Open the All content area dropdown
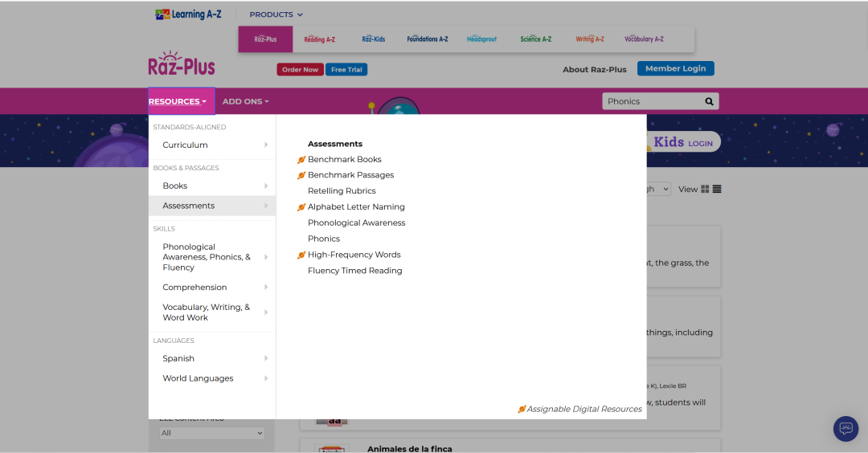This screenshot has width=868, height=453. pyautogui.click(x=212, y=433)
